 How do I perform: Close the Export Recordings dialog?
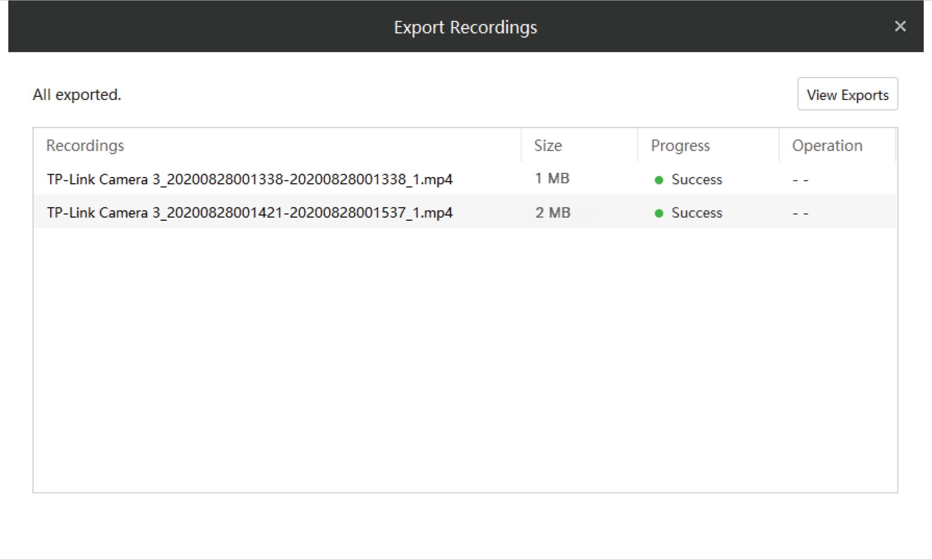click(x=900, y=26)
